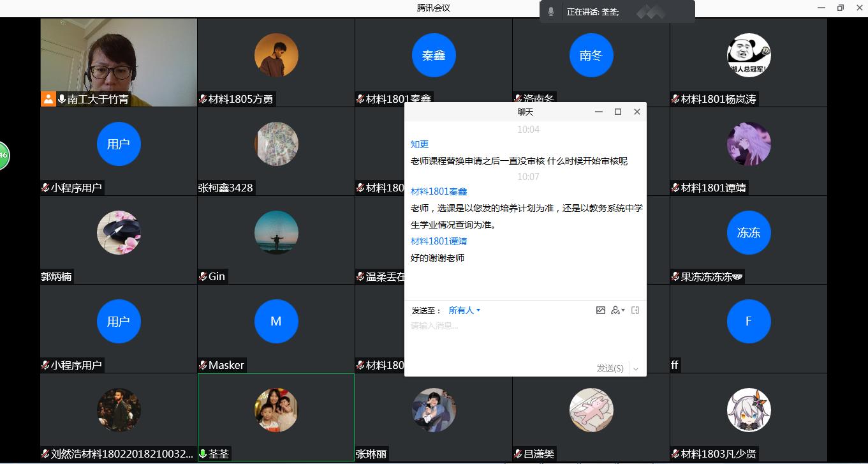
Task: Click the microphone icon beside 南工大于竹青
Action: coord(62,99)
